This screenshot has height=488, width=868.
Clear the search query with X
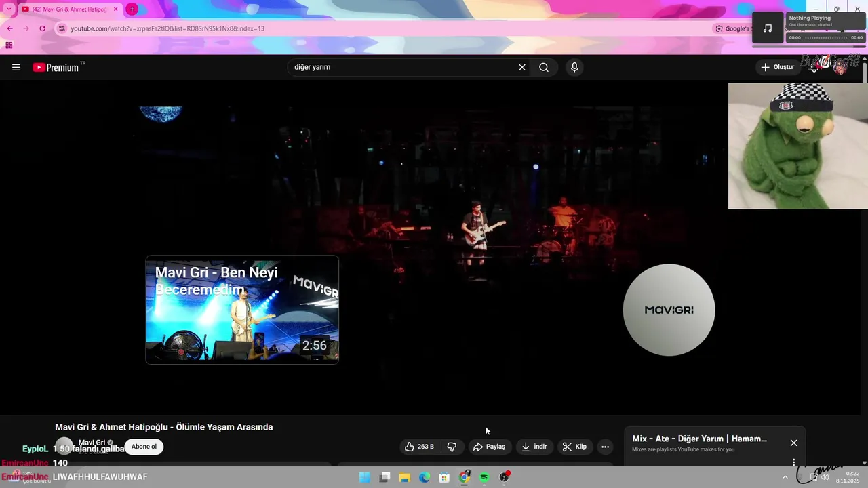[x=522, y=67]
